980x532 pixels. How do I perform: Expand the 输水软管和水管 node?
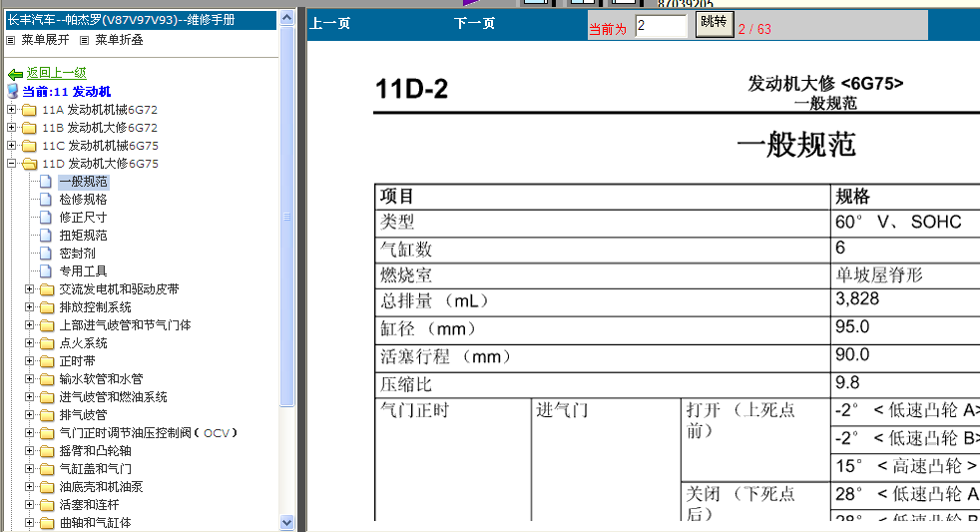(29, 379)
